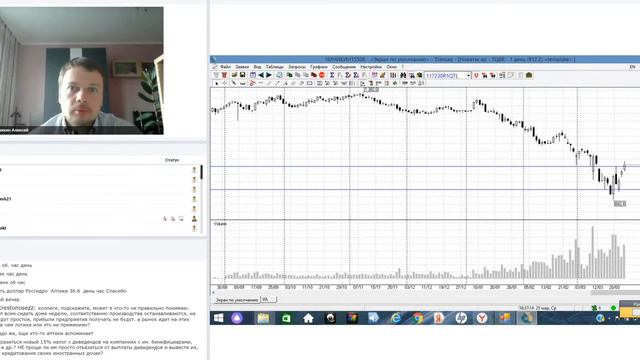Viewport: 640px width, 360px height.
Task: Click the red trash basket icon
Action: click(x=224, y=75)
